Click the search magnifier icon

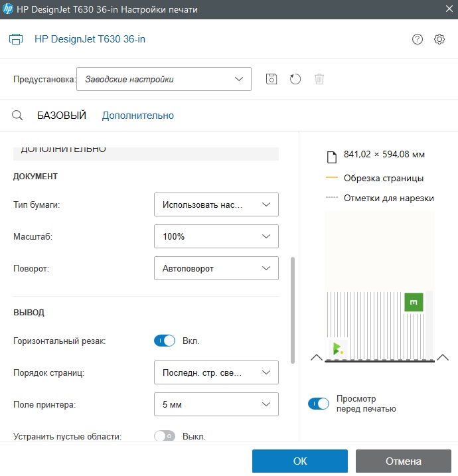[18, 116]
